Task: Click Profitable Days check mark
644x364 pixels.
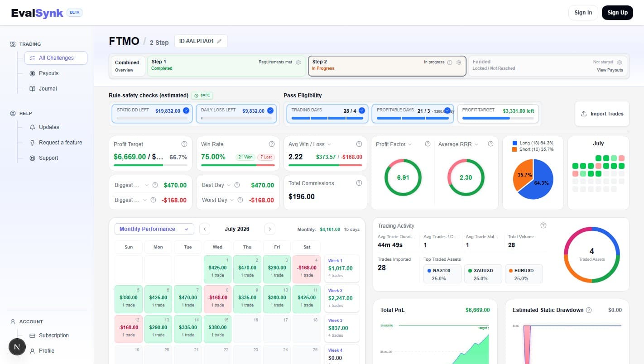Action: (x=447, y=110)
